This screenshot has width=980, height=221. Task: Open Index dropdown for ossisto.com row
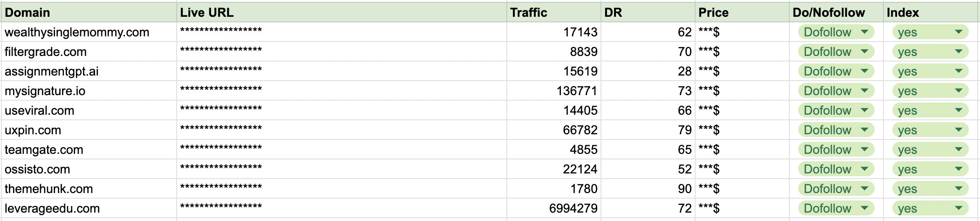(959, 169)
